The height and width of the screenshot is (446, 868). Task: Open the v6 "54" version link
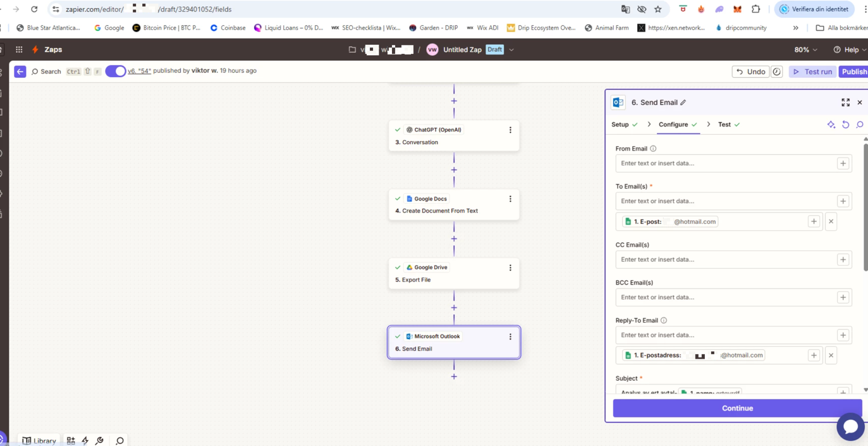pos(139,71)
